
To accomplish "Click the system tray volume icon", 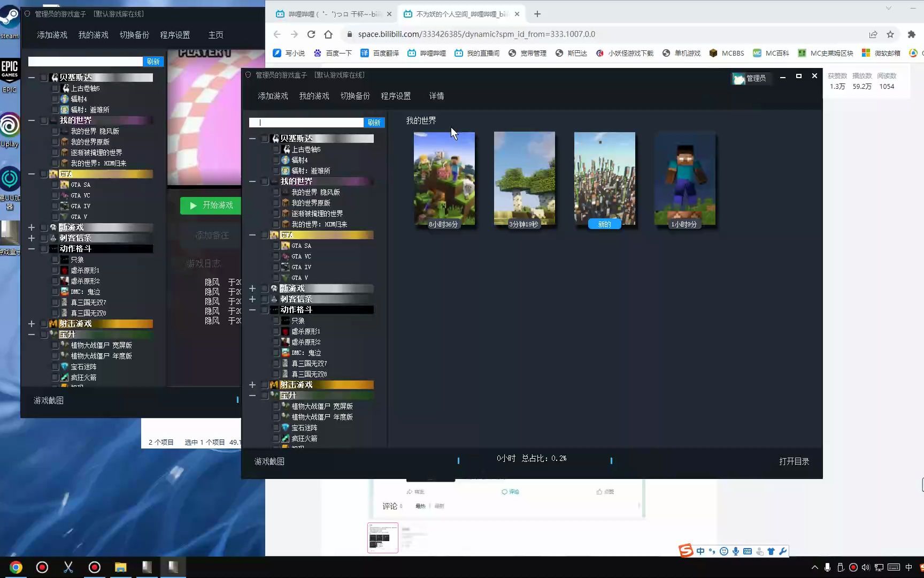I will pyautogui.click(x=866, y=567).
